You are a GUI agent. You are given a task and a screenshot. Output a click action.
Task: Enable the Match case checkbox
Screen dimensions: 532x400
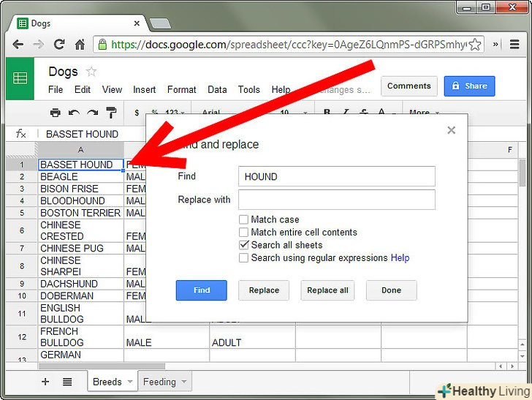[x=243, y=219]
